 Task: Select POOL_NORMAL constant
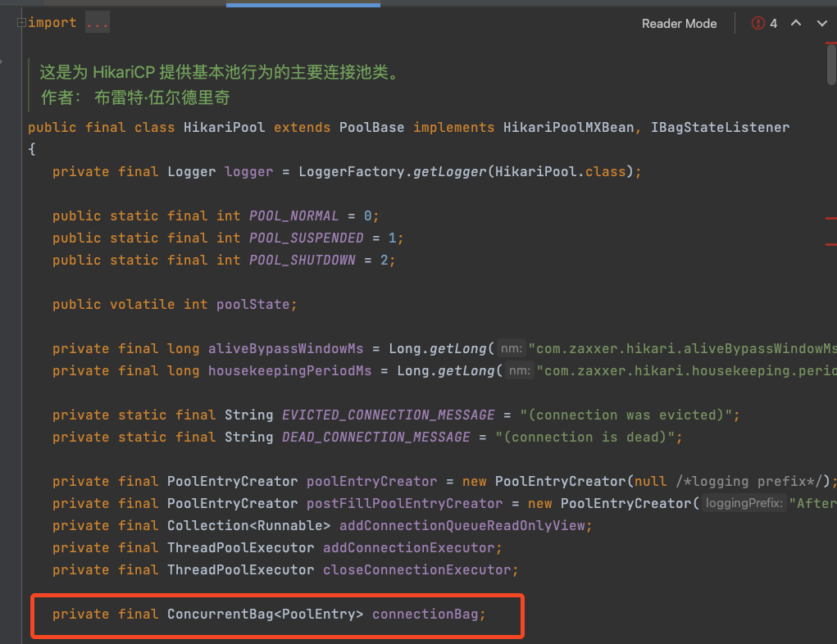click(293, 216)
